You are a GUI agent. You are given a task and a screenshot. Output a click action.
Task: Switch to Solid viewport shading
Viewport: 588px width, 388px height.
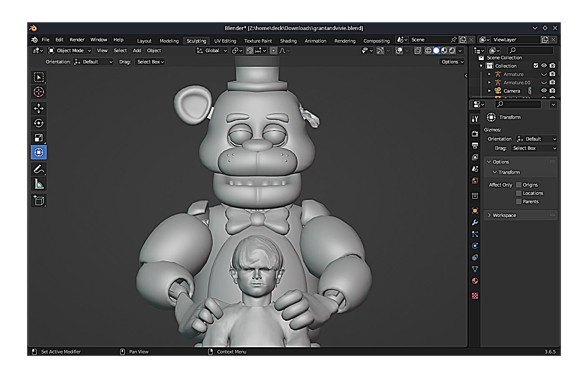pos(436,50)
